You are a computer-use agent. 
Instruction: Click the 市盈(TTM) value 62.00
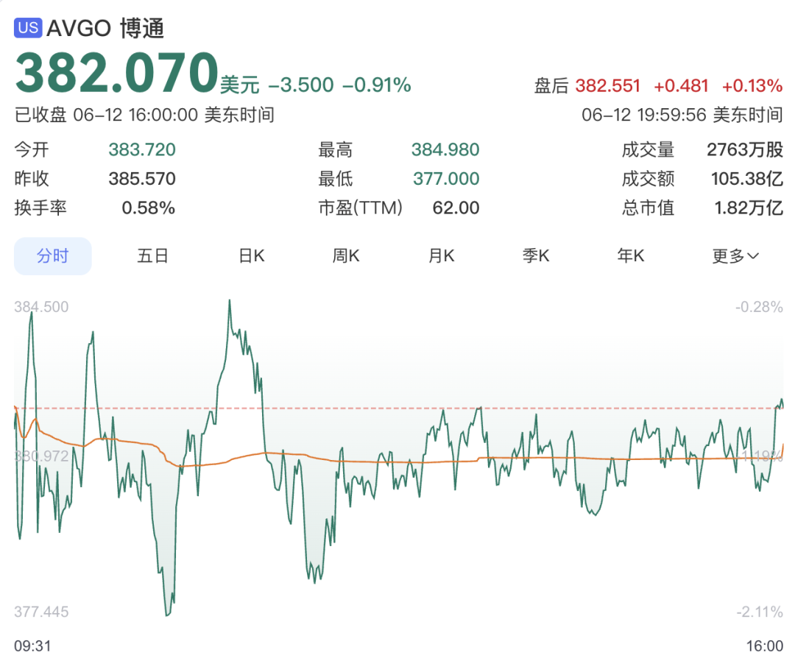[x=456, y=208]
